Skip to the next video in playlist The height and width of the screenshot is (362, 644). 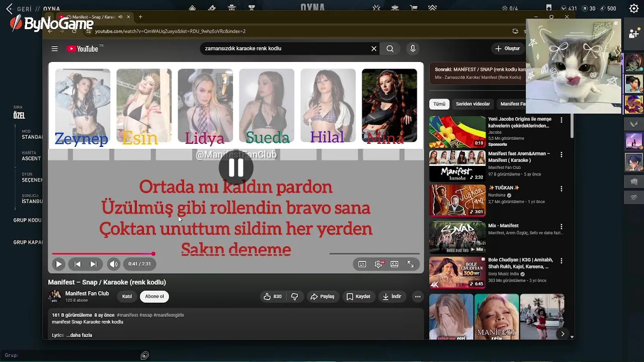click(94, 264)
